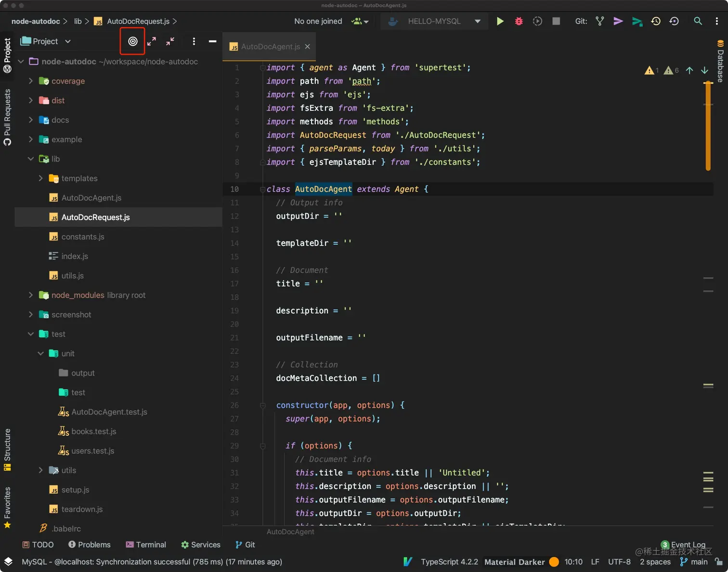The width and height of the screenshot is (728, 572).
Task: Click the UTF-8 encoding widget
Action: [x=619, y=562]
